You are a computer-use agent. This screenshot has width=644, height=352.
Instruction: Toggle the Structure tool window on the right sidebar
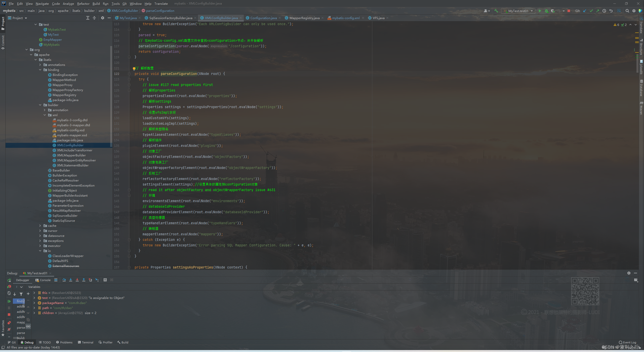tap(641, 47)
